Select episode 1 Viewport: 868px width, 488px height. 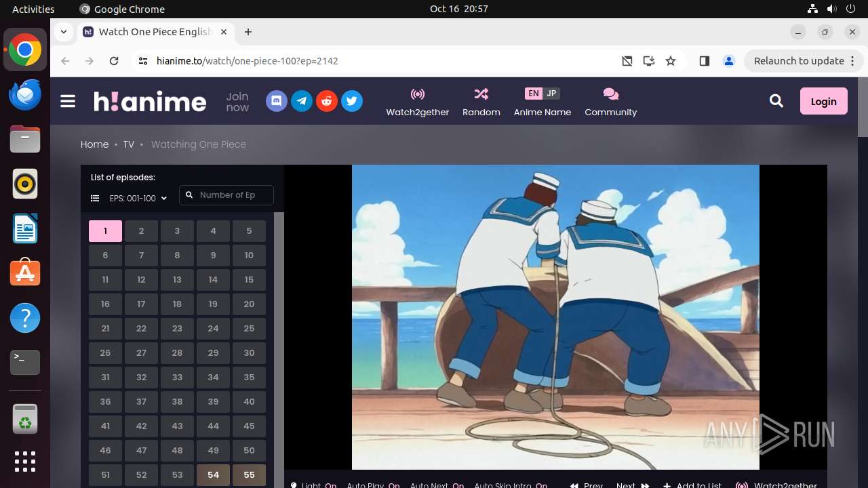point(105,231)
